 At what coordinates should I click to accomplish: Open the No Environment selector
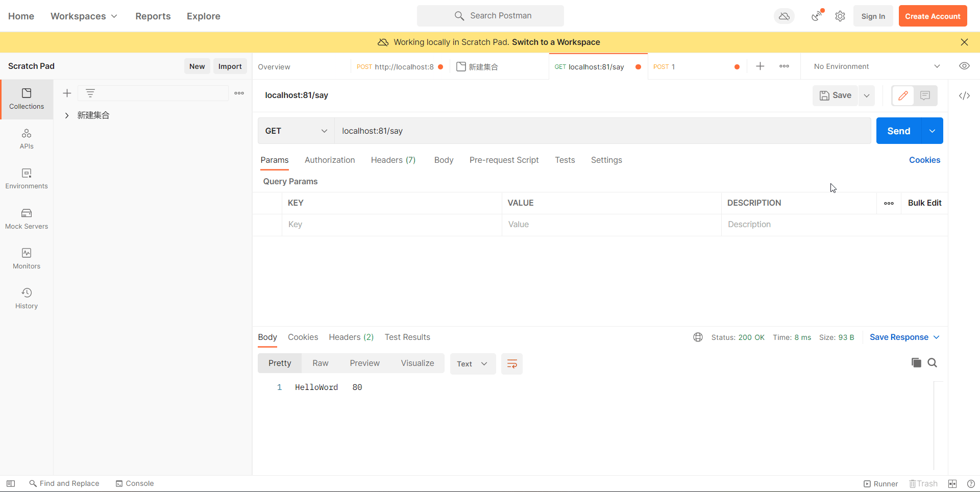876,66
